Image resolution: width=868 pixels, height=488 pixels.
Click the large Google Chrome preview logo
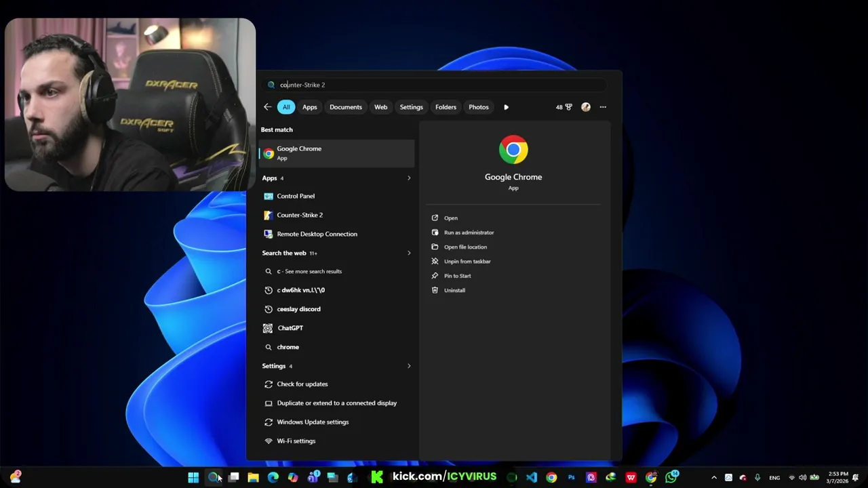(x=513, y=150)
